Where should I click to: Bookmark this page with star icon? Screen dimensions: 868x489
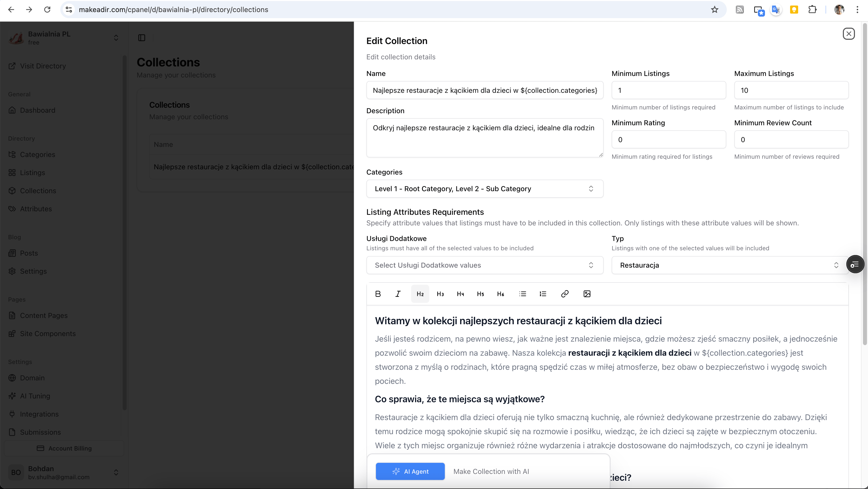coord(714,10)
